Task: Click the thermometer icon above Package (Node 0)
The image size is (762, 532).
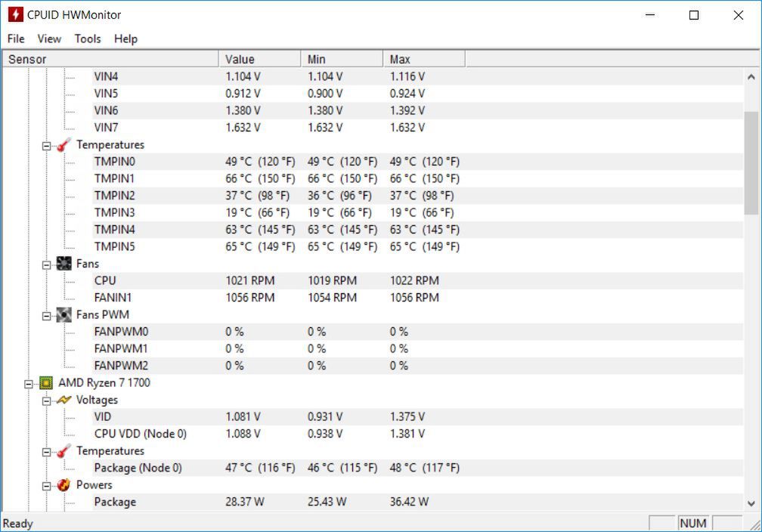Action: (63, 451)
